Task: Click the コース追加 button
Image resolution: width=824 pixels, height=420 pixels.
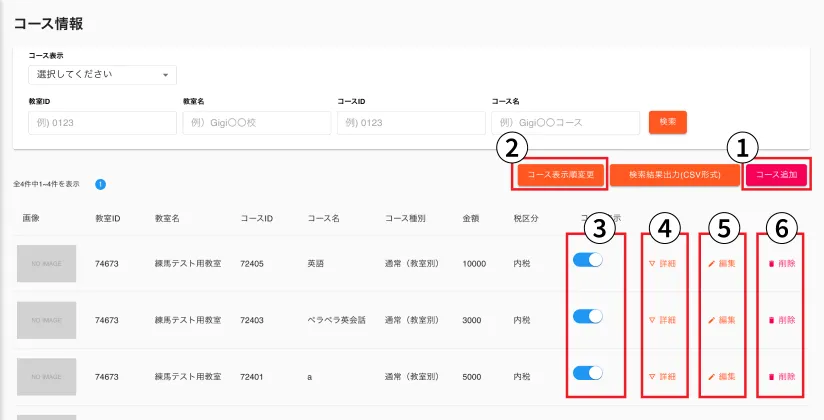Action: [777, 175]
